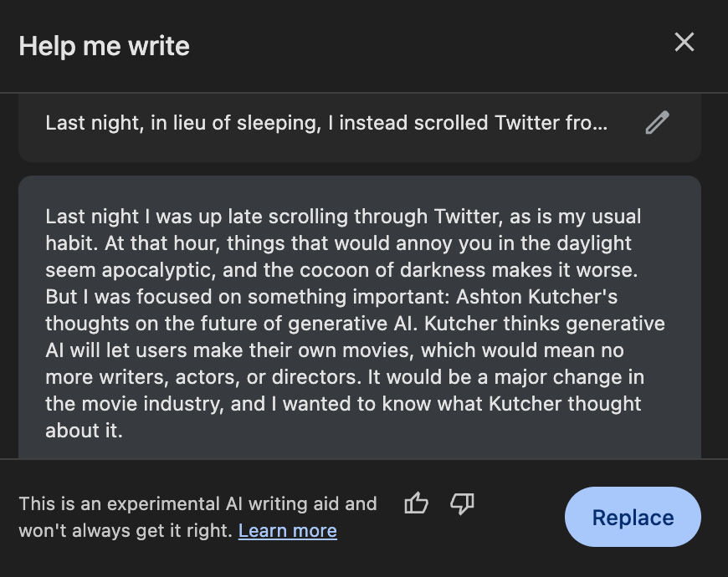This screenshot has width=728, height=577.
Task: Open the Learn more link
Action: (287, 530)
